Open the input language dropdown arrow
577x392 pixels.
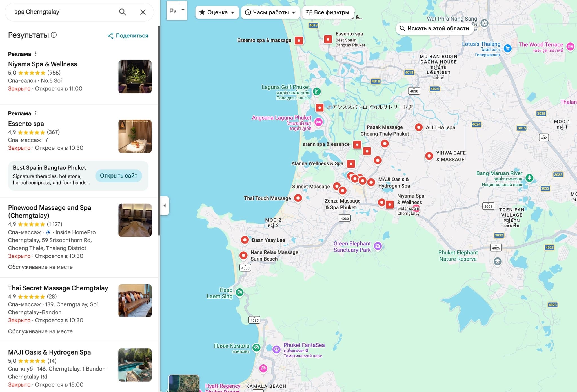click(183, 10)
